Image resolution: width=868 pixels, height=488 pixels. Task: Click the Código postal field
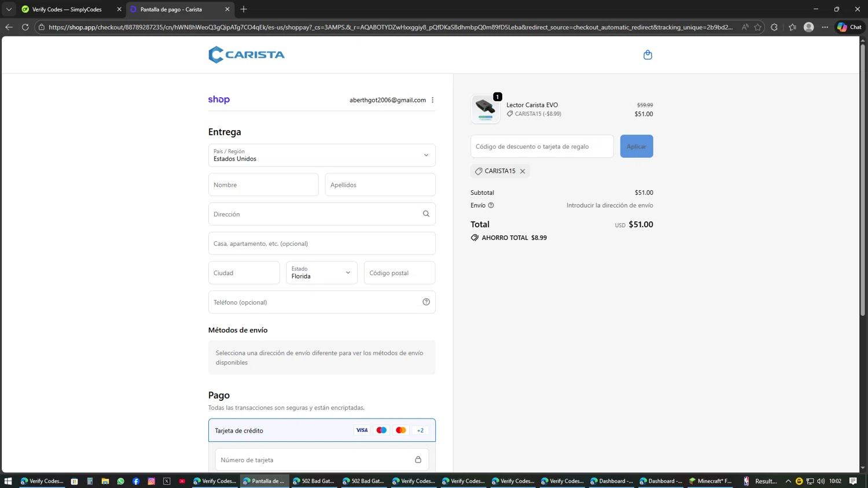click(x=399, y=273)
